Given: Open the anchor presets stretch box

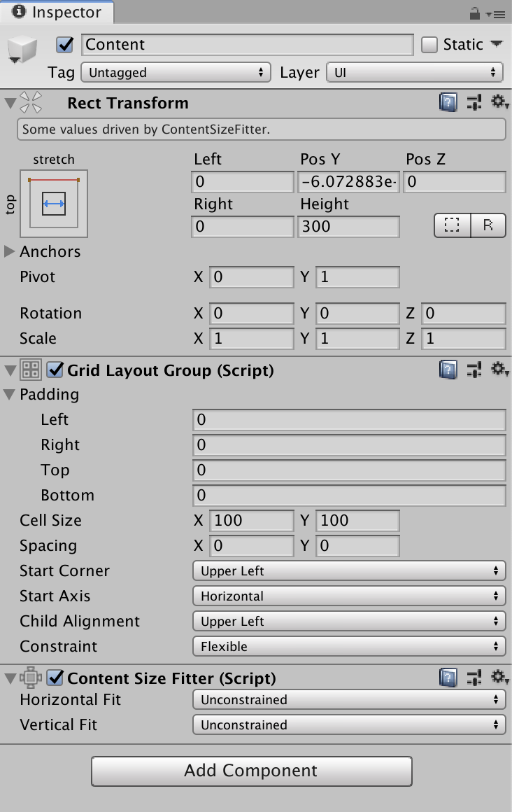Looking at the screenshot, I should coord(54,204).
